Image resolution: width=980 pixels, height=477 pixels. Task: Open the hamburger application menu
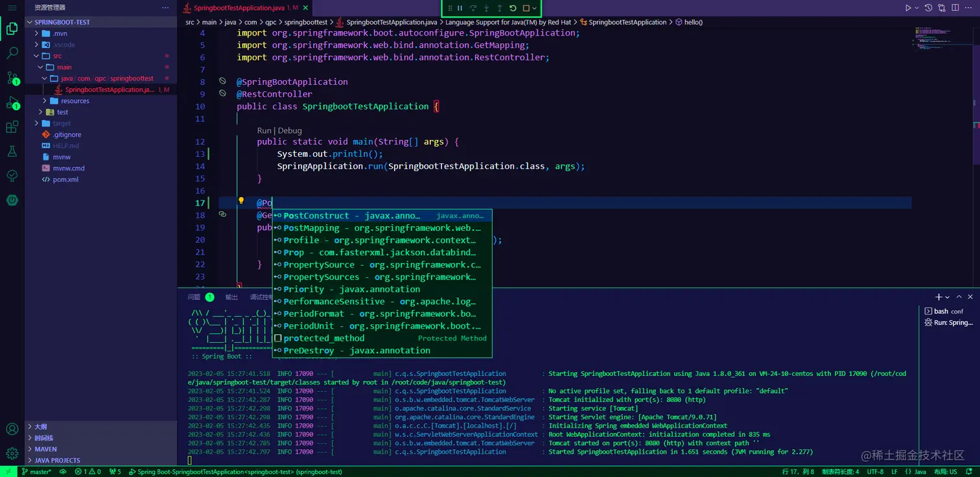(12, 8)
